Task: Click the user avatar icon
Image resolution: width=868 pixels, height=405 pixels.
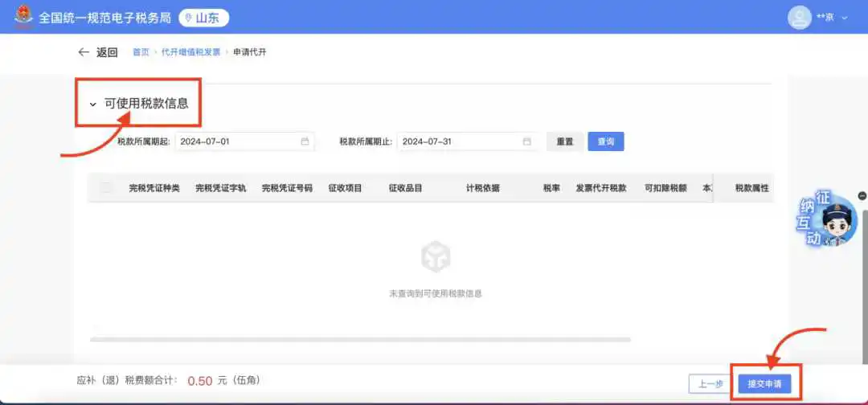Action: (x=799, y=17)
